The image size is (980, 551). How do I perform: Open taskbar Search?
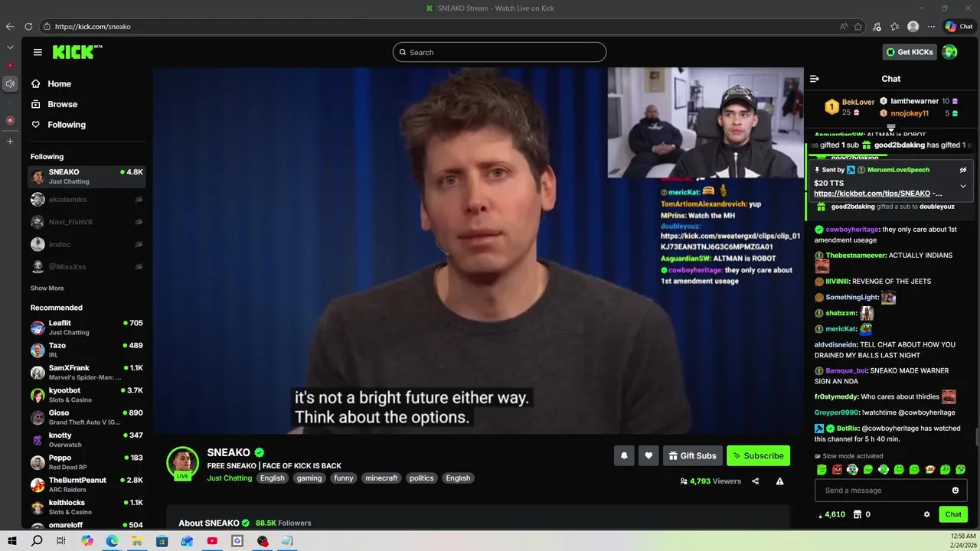37,541
